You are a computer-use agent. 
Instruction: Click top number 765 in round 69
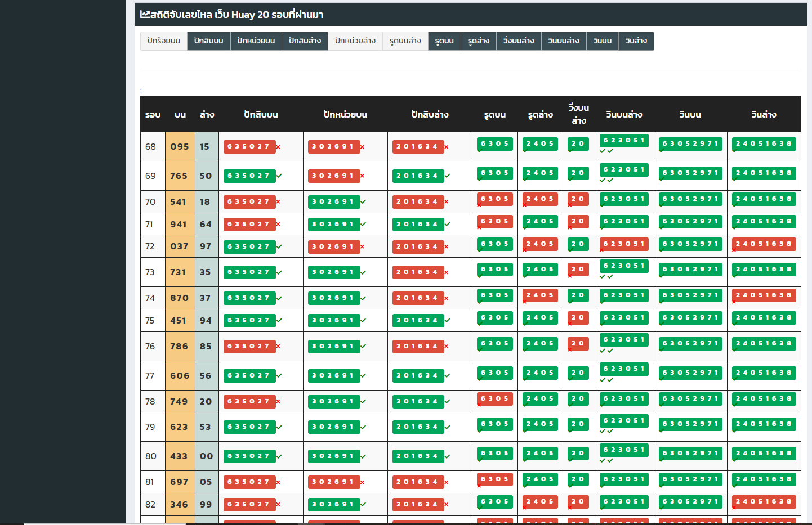coord(179,176)
